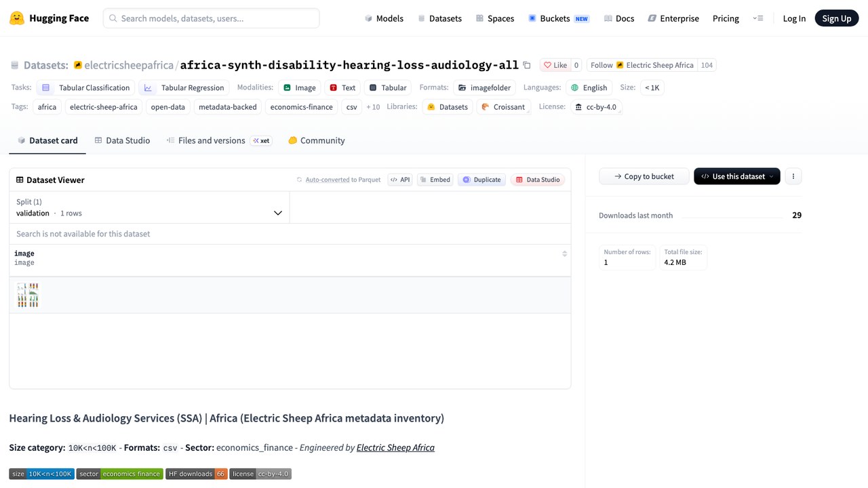868x488 pixels.
Task: Open the electricsheepafrica organization link
Action: [x=129, y=65]
